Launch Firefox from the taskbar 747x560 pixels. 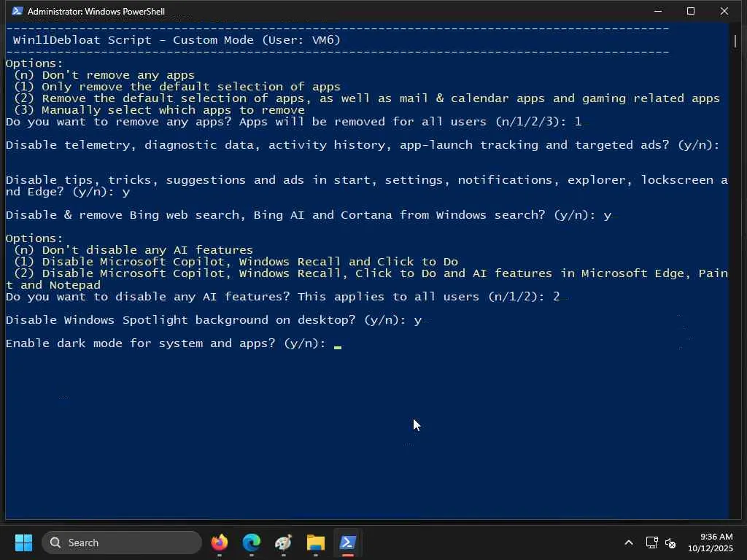pos(219,542)
